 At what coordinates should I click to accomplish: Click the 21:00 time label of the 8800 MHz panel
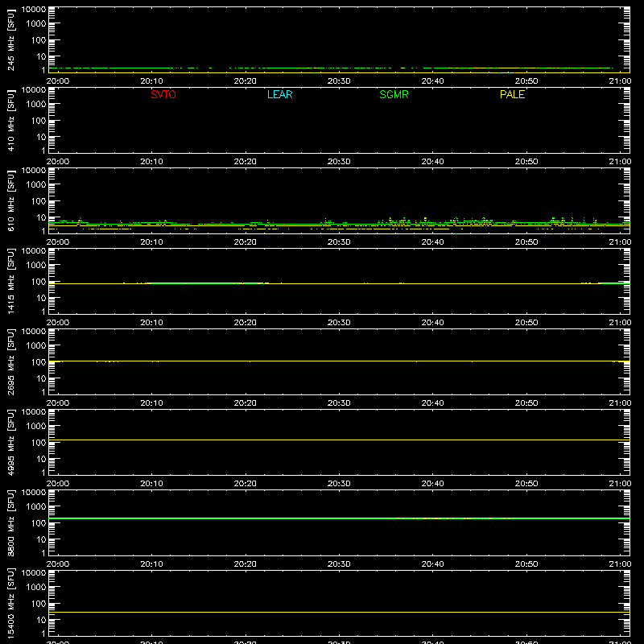(620, 564)
